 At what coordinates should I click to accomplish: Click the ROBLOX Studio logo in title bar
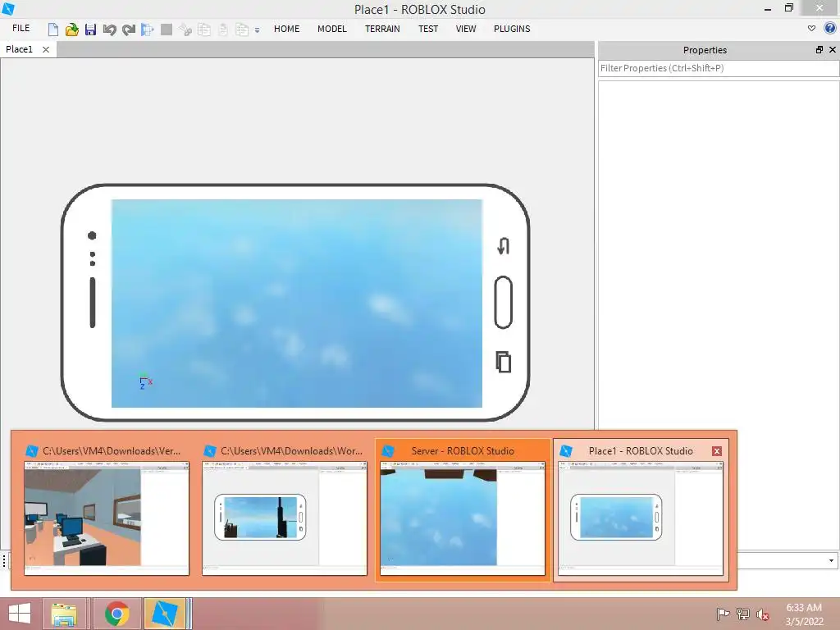click(x=8, y=8)
